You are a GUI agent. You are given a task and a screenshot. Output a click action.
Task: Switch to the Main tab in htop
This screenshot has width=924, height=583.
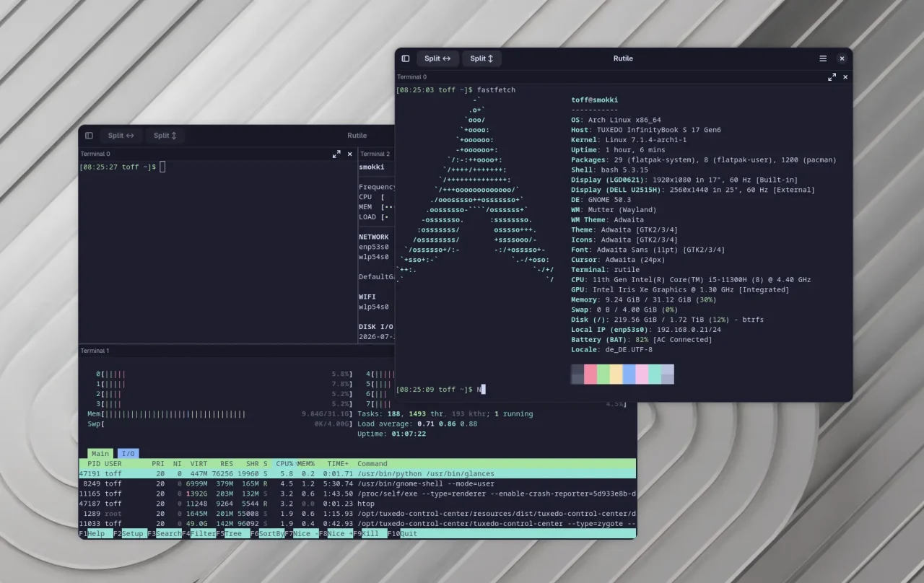(100, 454)
